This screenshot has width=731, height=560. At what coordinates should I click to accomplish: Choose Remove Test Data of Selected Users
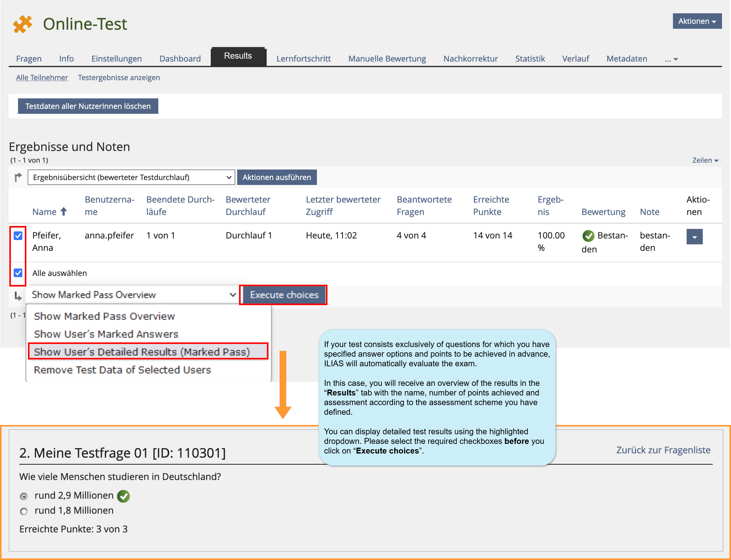pos(122,370)
